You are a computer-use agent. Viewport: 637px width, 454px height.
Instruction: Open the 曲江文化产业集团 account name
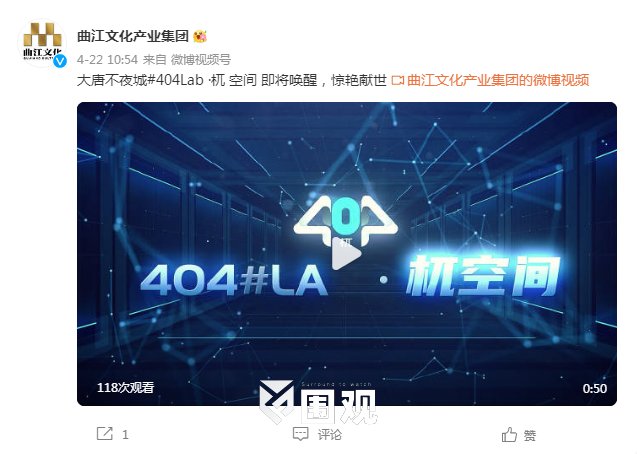pyautogui.click(x=133, y=37)
